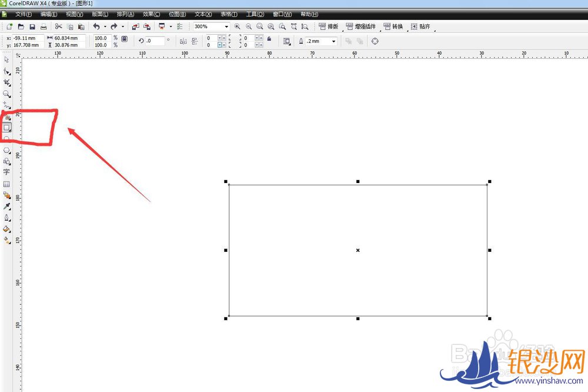Select the Pick tool
This screenshot has height=392, width=588.
tap(7, 58)
